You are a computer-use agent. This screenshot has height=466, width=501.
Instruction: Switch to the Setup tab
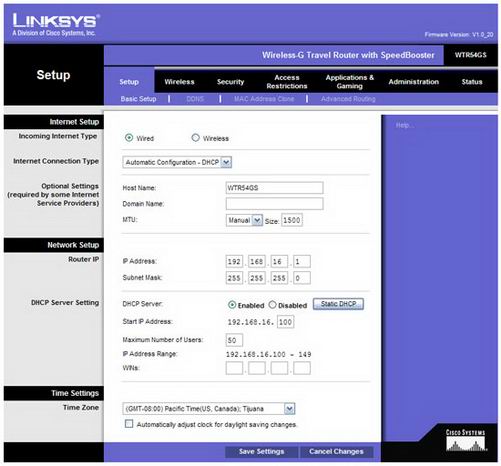(x=129, y=82)
